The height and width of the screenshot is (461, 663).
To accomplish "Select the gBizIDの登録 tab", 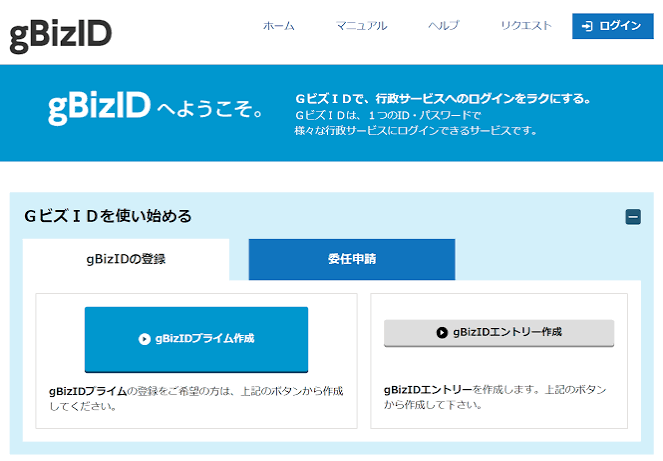I will tap(126, 259).
